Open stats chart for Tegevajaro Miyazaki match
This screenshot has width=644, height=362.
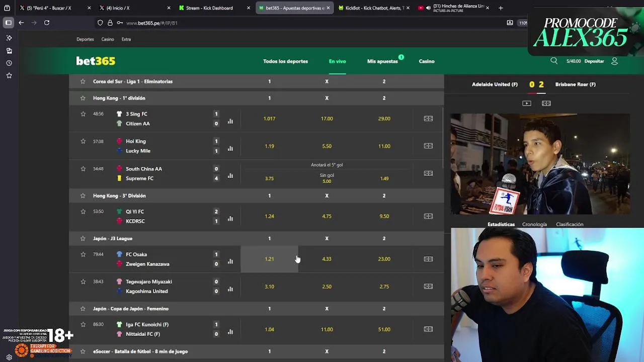tap(230, 289)
